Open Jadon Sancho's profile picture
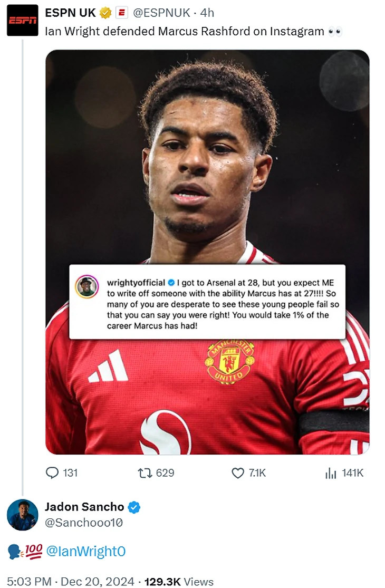This screenshot has width=385, height=588. click(x=22, y=514)
